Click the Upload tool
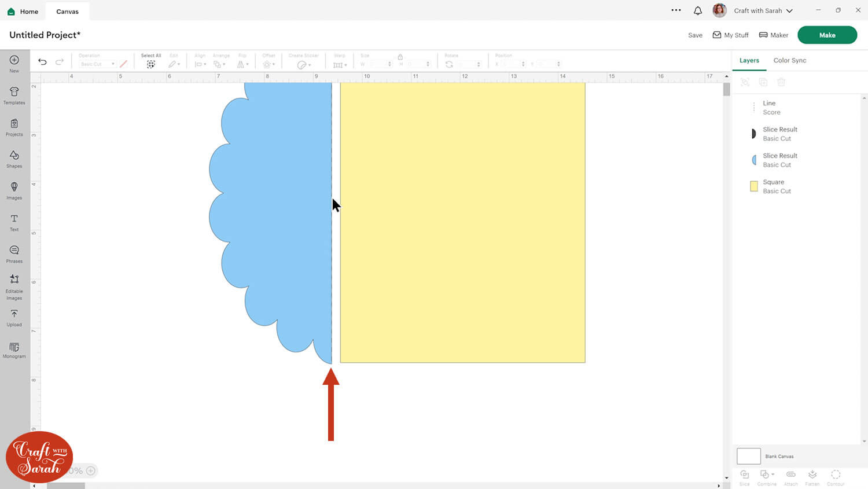This screenshot has height=489, width=868. coord(14,318)
